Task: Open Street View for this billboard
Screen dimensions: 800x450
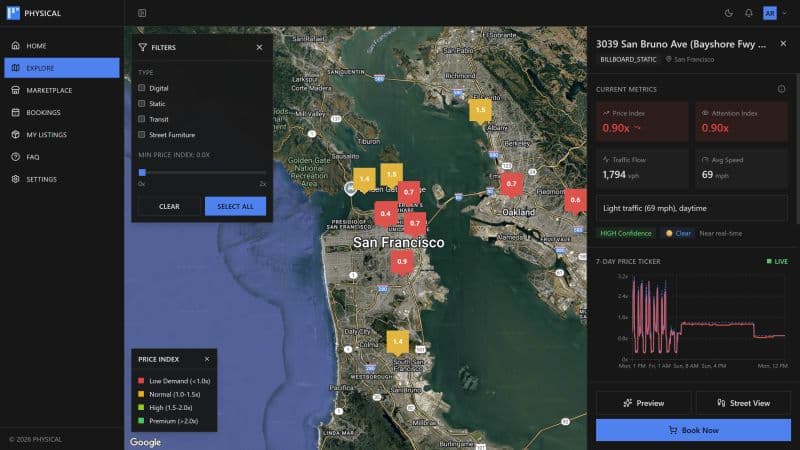Action: [743, 403]
